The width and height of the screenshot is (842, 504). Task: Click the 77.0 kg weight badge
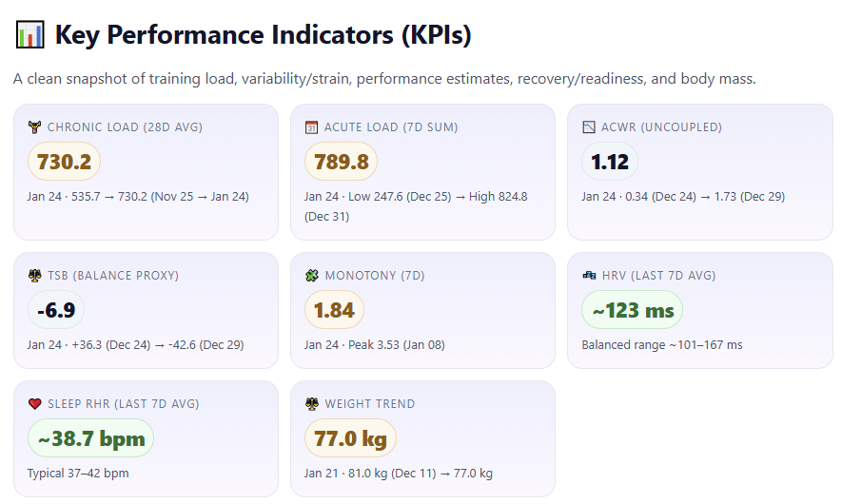click(350, 438)
